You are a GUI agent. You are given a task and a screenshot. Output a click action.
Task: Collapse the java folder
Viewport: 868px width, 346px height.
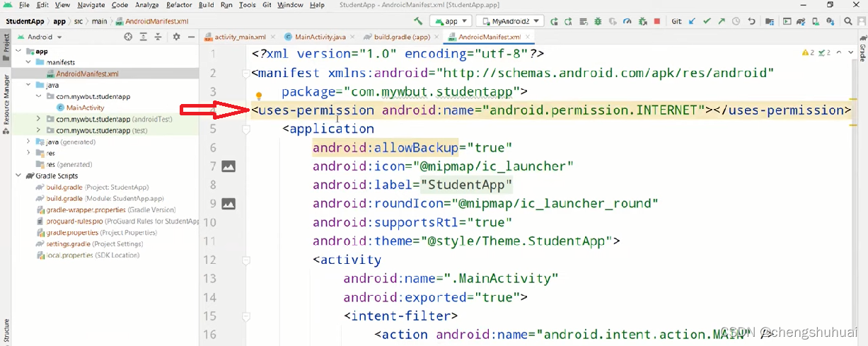(x=29, y=85)
